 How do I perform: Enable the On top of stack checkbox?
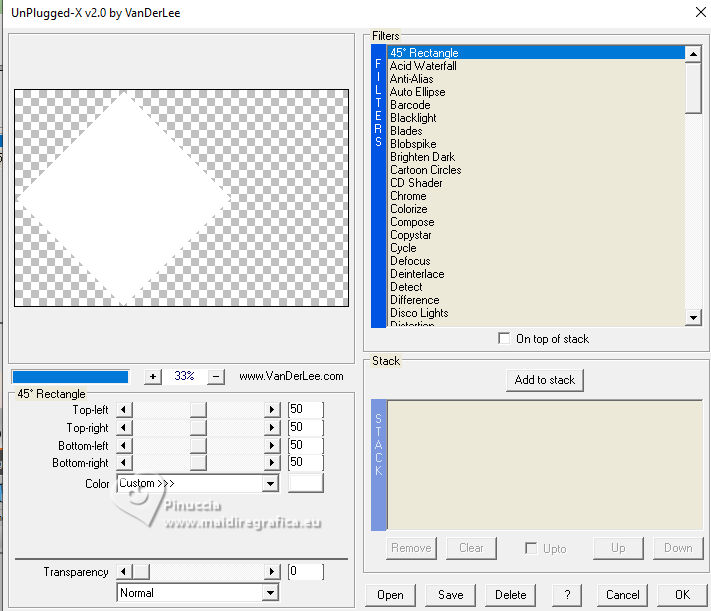504,338
